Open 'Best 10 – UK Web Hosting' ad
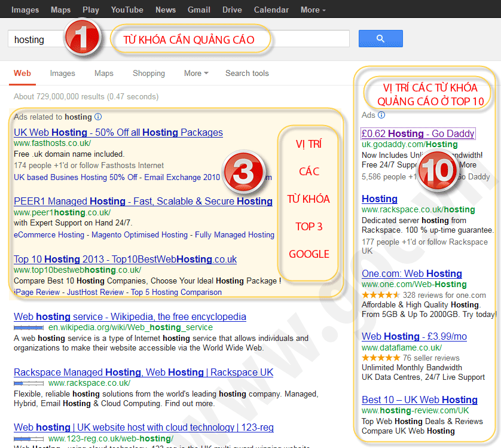The width and height of the screenshot is (501, 448). click(x=420, y=400)
